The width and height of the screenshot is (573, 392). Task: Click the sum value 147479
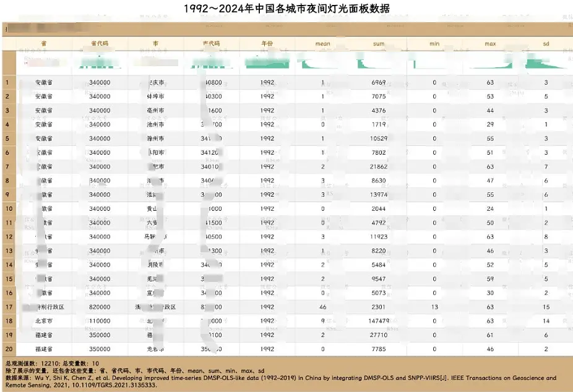coord(379,321)
